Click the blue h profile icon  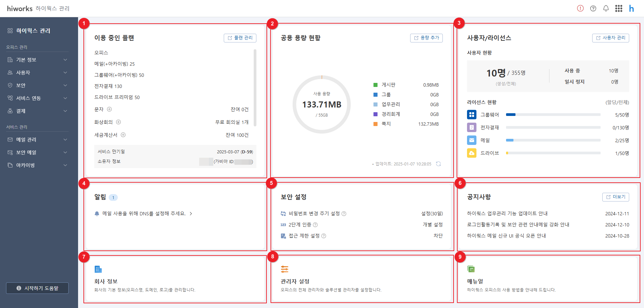pyautogui.click(x=632, y=8)
